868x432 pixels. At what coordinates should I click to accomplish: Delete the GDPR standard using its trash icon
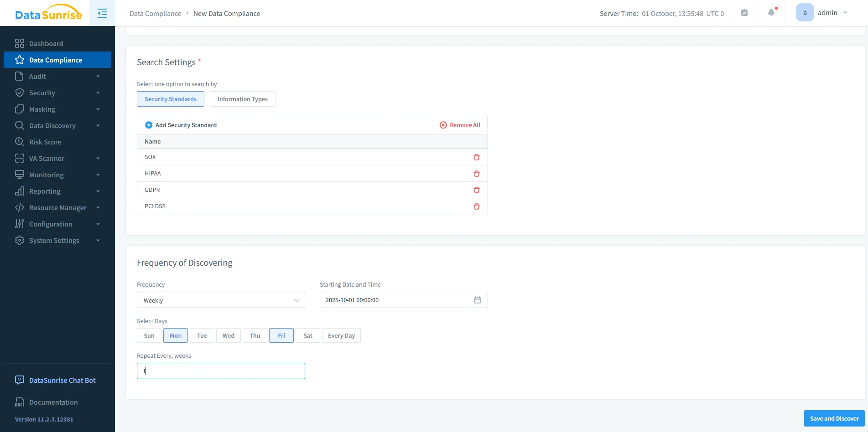(x=476, y=190)
